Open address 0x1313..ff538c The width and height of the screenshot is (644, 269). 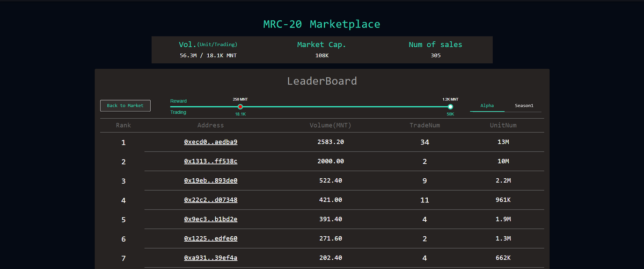(210, 162)
